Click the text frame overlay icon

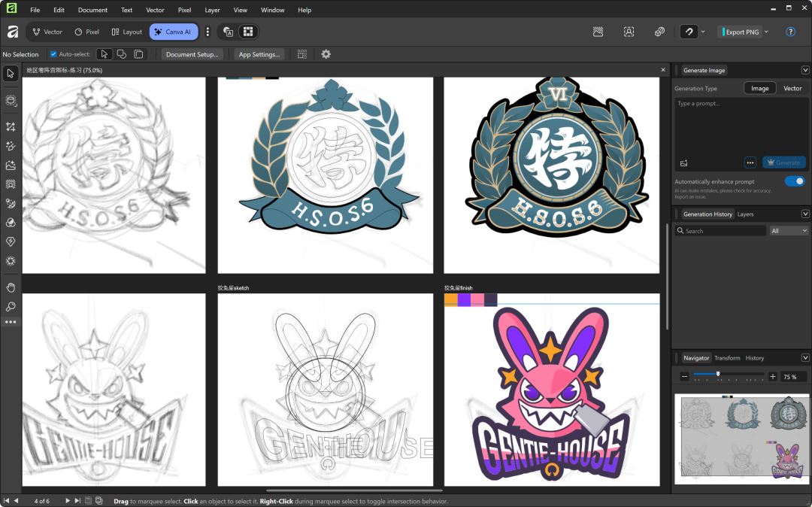(228, 32)
